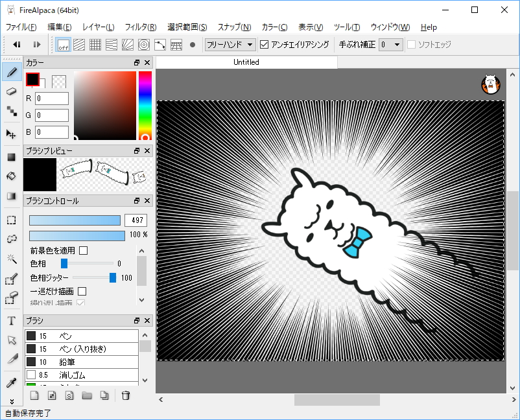Image resolution: width=520 pixels, height=420 pixels.
Task: Select the Divide knife tool
Action: (x=12, y=359)
